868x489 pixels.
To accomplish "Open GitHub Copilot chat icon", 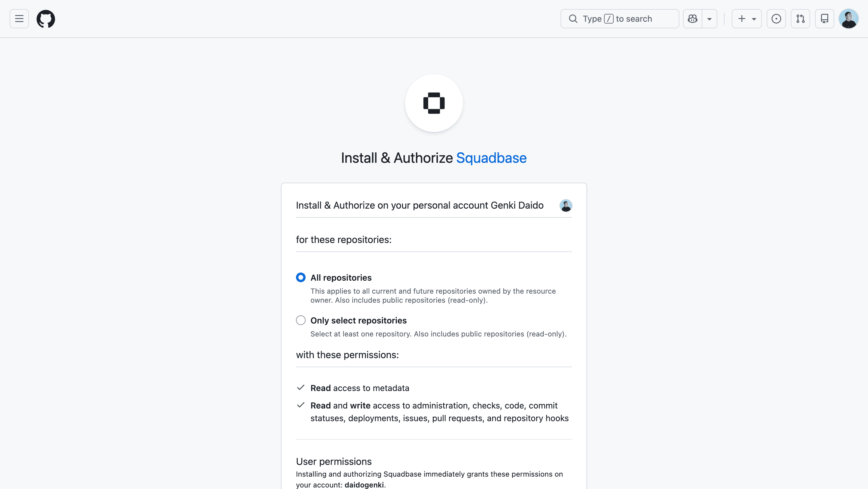I will pos(693,18).
